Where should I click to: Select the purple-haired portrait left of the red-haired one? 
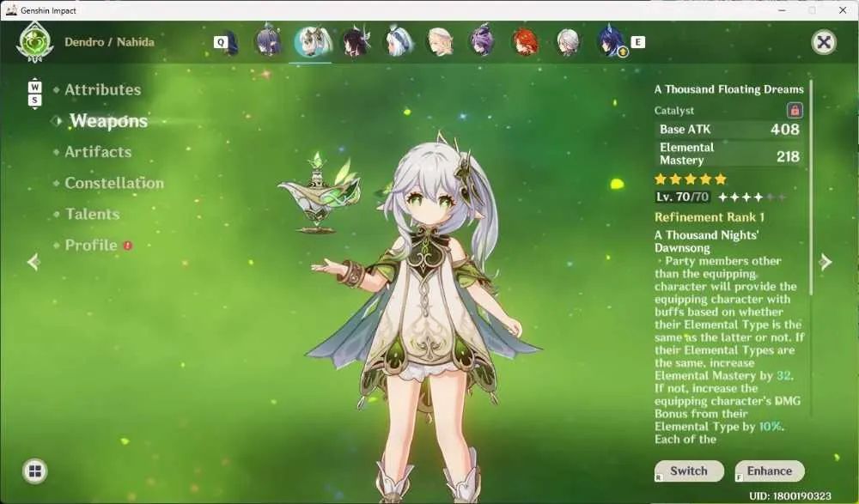pyautogui.click(x=483, y=42)
